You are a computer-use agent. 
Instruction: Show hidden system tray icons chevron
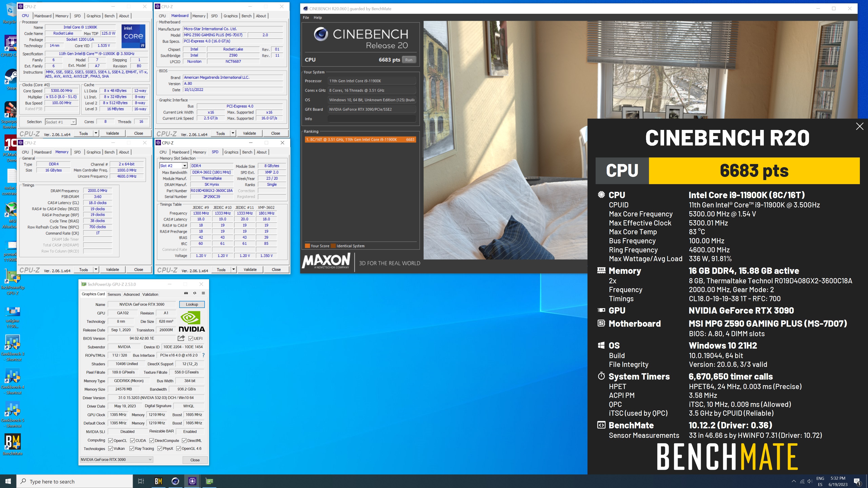pyautogui.click(x=794, y=481)
